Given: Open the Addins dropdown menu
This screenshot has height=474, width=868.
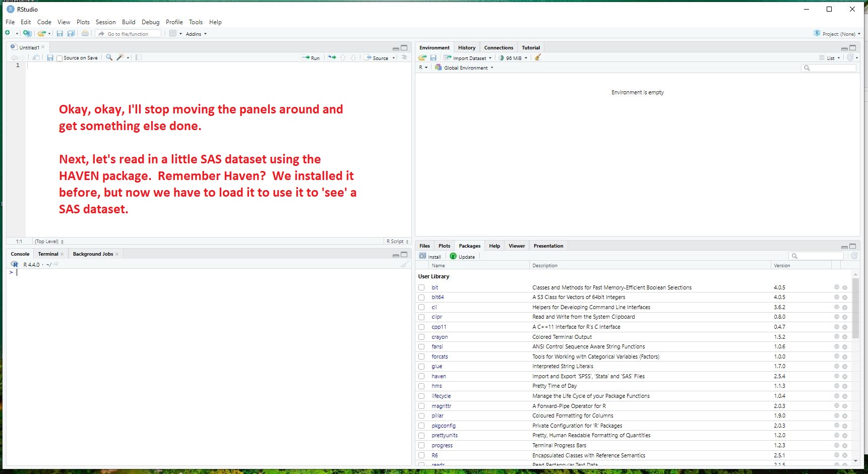Looking at the screenshot, I should point(196,34).
